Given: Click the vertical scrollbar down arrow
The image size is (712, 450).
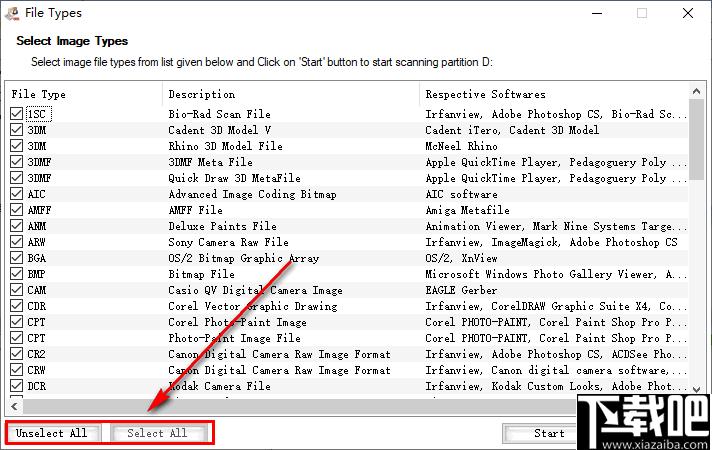Looking at the screenshot, I should pyautogui.click(x=697, y=389).
